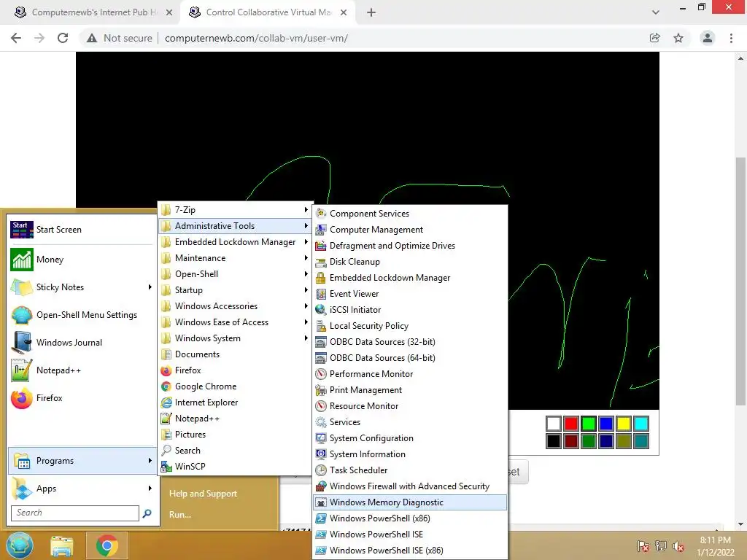
Task: Open ODBC Data Sources (32-bit)
Action: (410, 342)
